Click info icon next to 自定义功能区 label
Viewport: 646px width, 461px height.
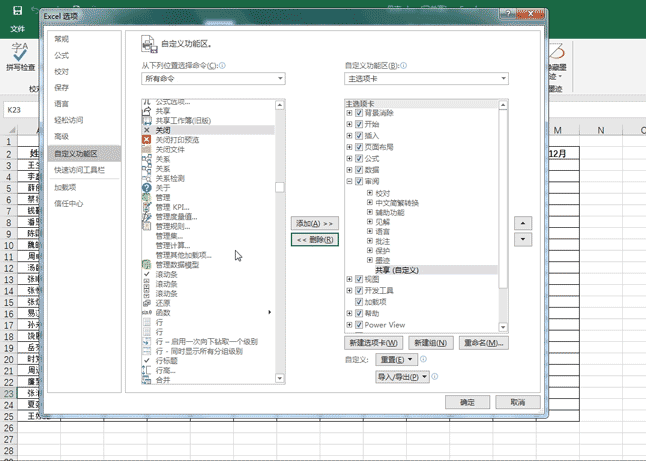point(404,66)
